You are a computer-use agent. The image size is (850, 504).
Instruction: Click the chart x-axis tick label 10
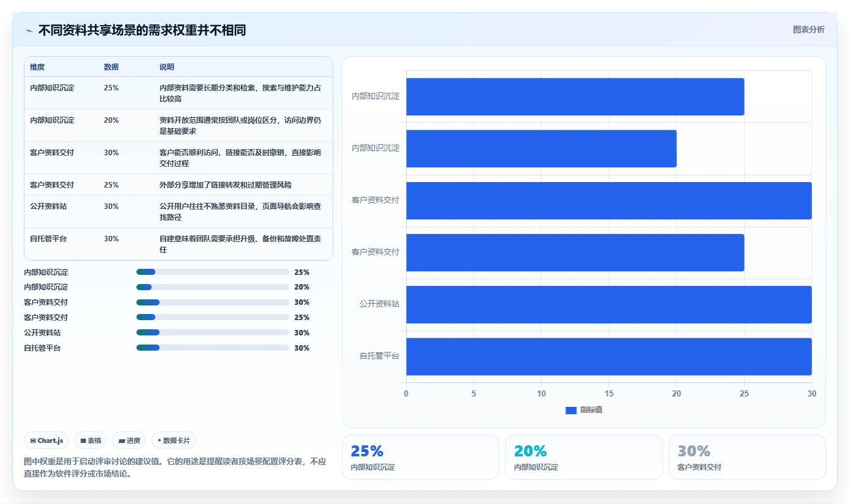click(541, 394)
